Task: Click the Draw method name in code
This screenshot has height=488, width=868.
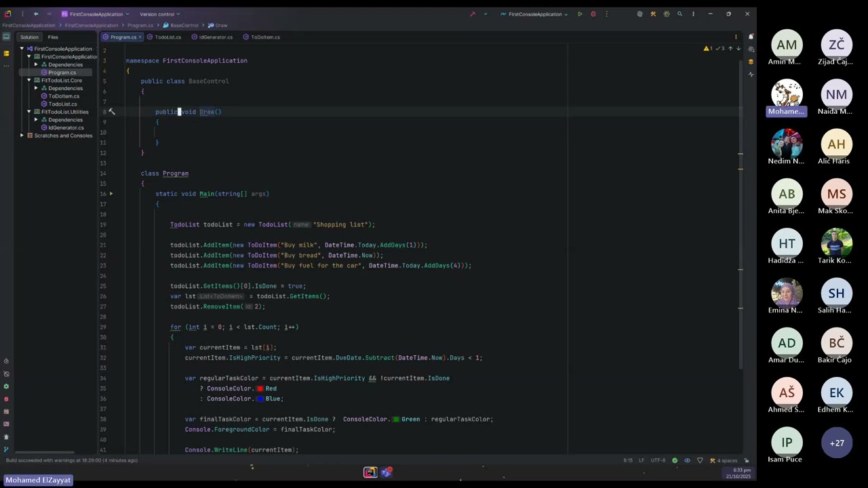Action: tap(207, 112)
